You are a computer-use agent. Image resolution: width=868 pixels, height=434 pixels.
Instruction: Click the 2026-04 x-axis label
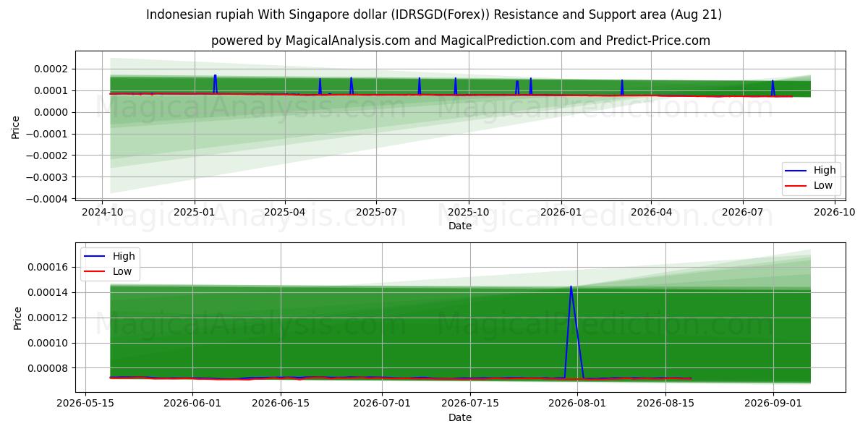pos(650,212)
